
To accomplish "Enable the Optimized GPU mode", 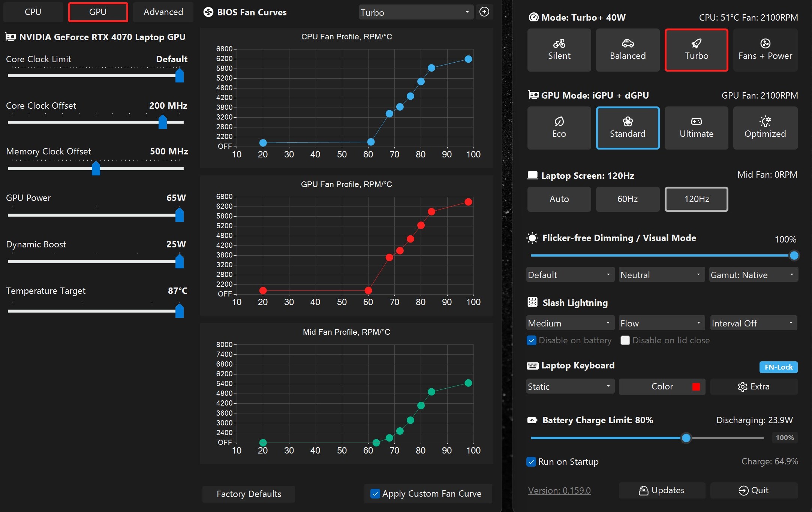I will pos(765,128).
